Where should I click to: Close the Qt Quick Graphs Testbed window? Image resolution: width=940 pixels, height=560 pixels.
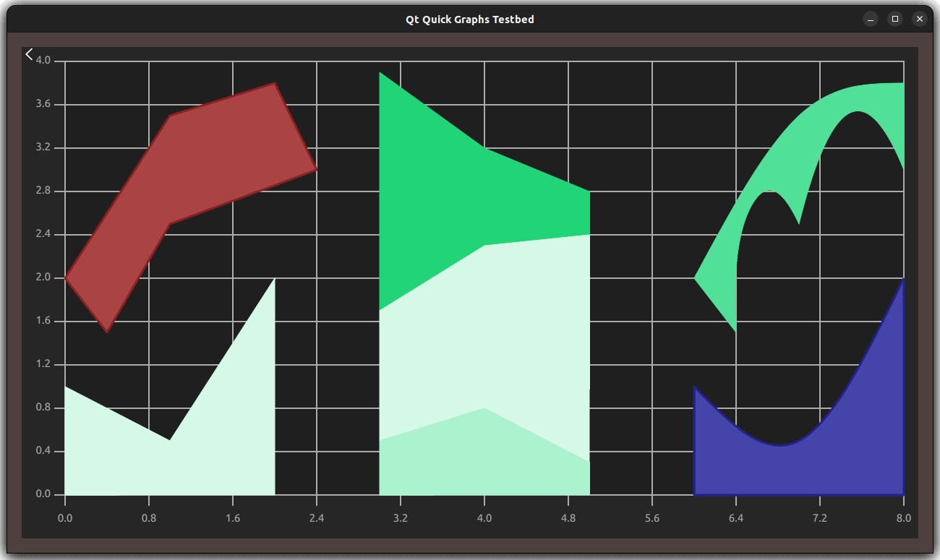(x=920, y=19)
